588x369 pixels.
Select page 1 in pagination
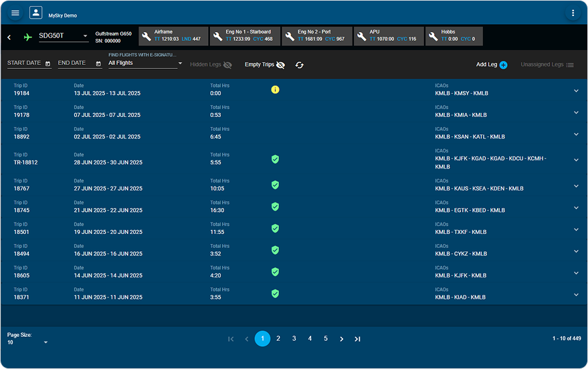click(x=262, y=339)
